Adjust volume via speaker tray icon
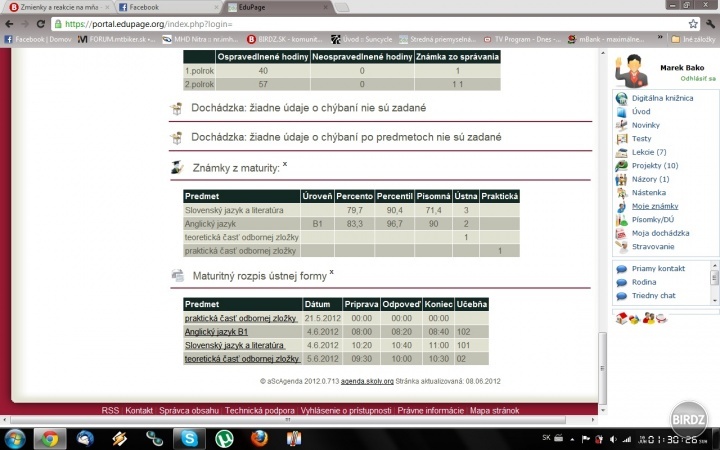Image resolution: width=720 pixels, height=450 pixels. (613, 439)
